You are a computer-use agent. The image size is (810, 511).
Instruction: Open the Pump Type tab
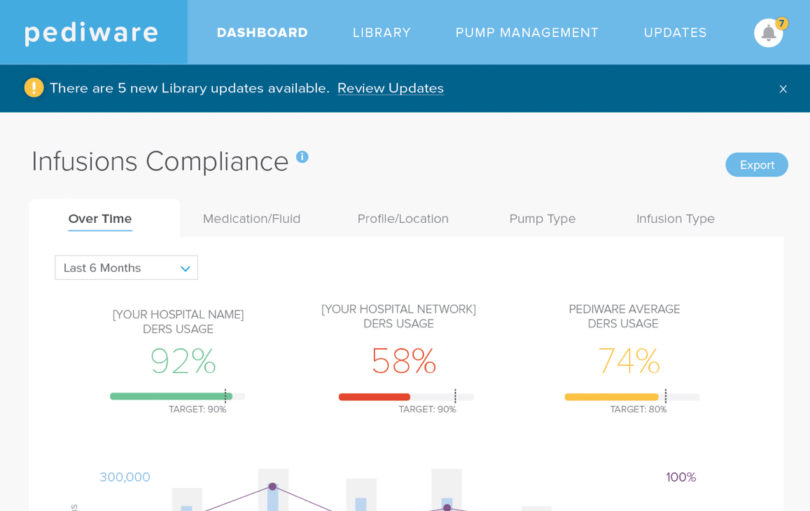coord(542,219)
